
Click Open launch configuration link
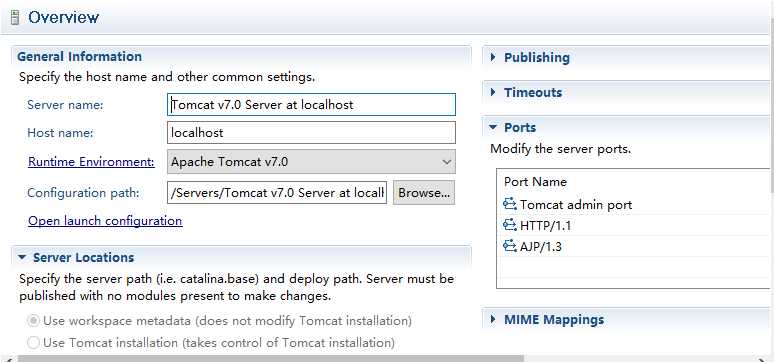click(105, 220)
